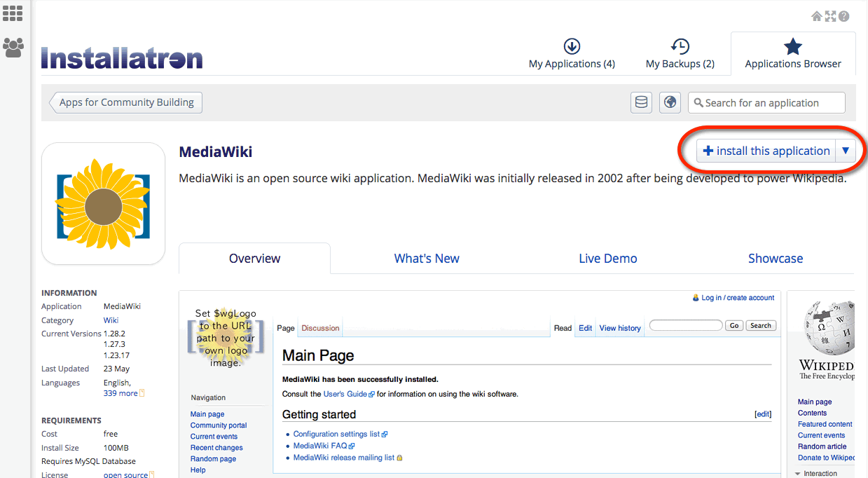This screenshot has width=868, height=478.
Task: Open My Applications (4) tab
Action: (572, 55)
